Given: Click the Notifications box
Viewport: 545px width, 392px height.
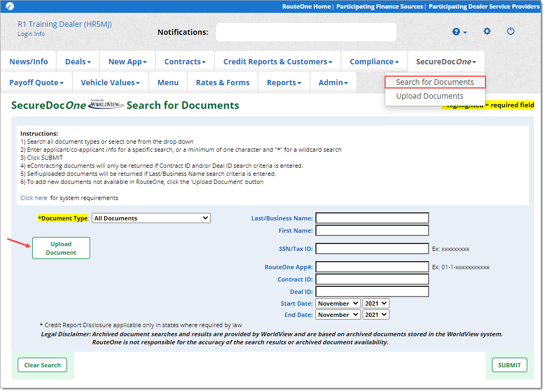Looking at the screenshot, I should (x=306, y=32).
